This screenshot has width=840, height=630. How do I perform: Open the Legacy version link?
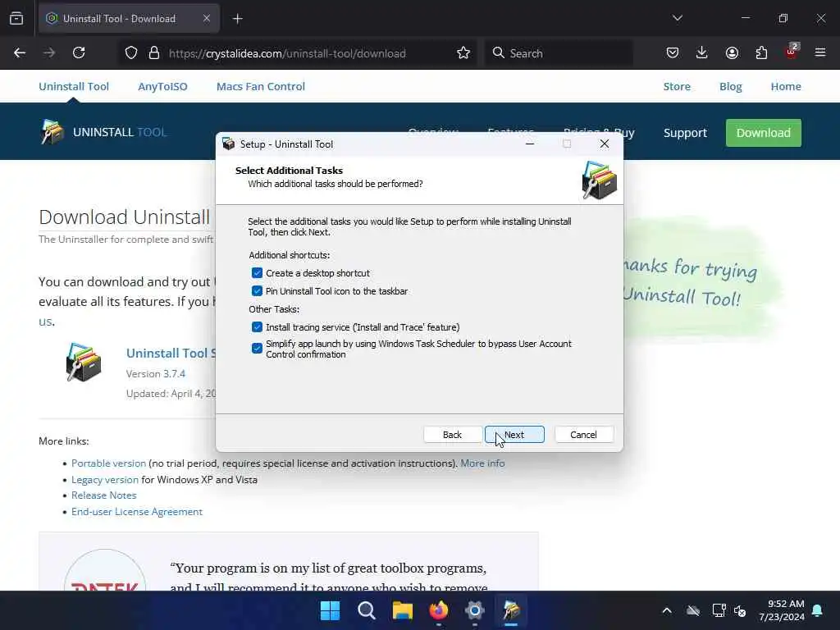[105, 480]
